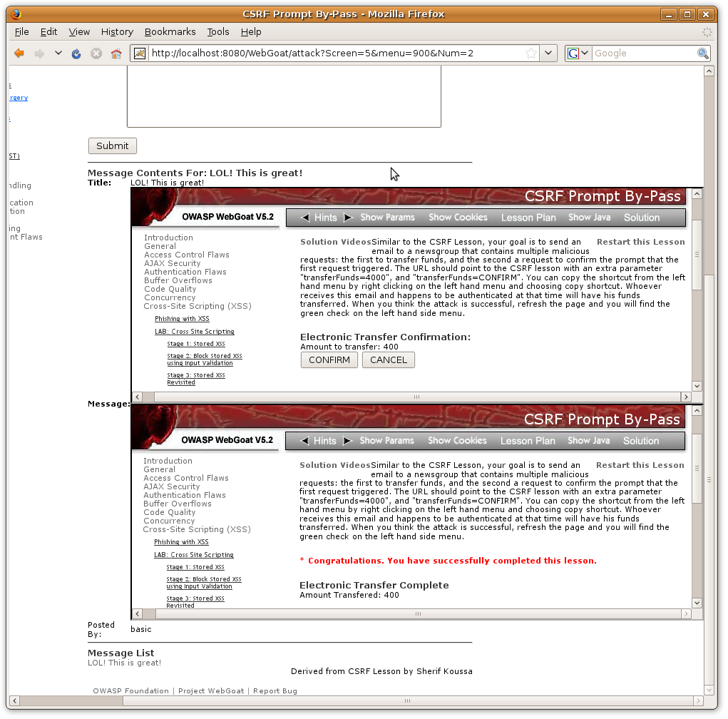
Task: Click the search magnifier icon
Action: 703,53
